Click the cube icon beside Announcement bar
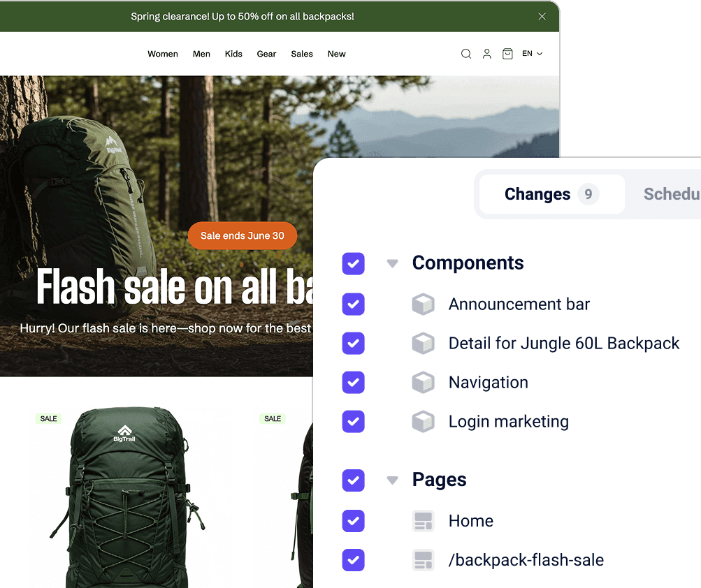 point(423,304)
